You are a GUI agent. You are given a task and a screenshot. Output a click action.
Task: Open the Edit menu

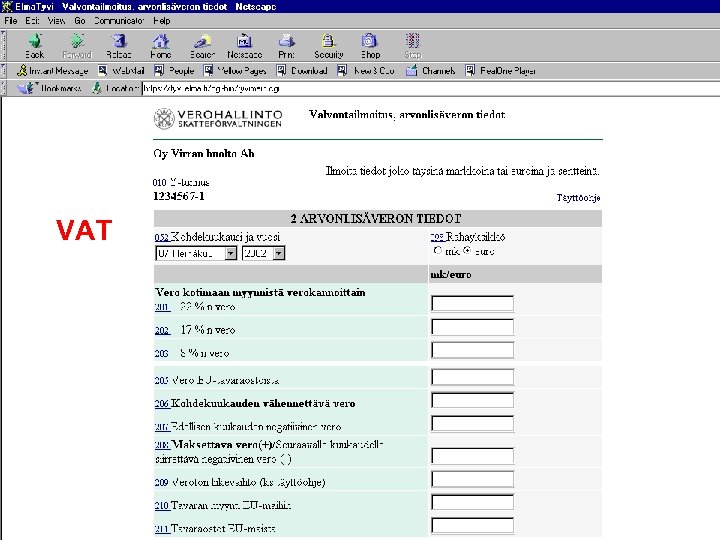coord(32,21)
